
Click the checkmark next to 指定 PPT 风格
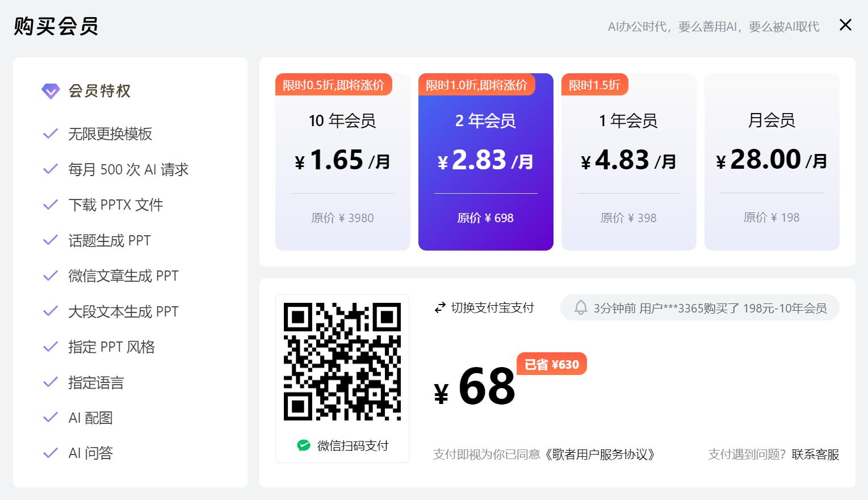[51, 347]
